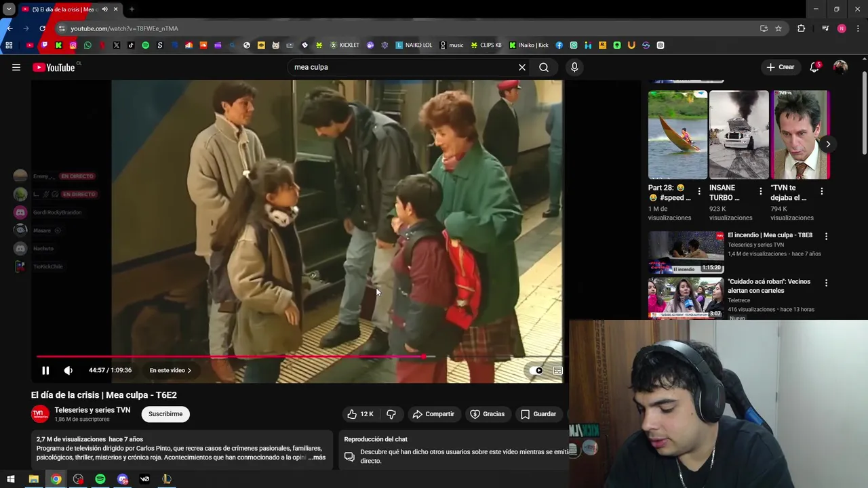868x488 pixels.
Task: Show next Shorts with the arrow
Action: (x=827, y=144)
